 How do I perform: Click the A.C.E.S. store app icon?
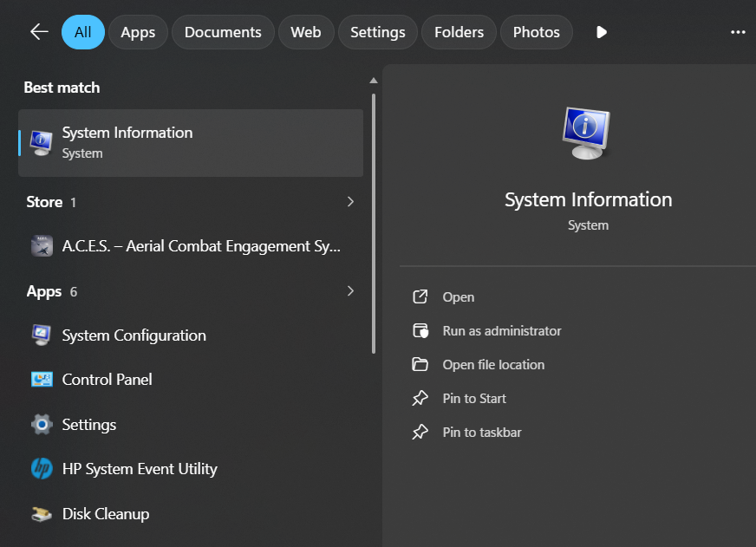(x=42, y=246)
